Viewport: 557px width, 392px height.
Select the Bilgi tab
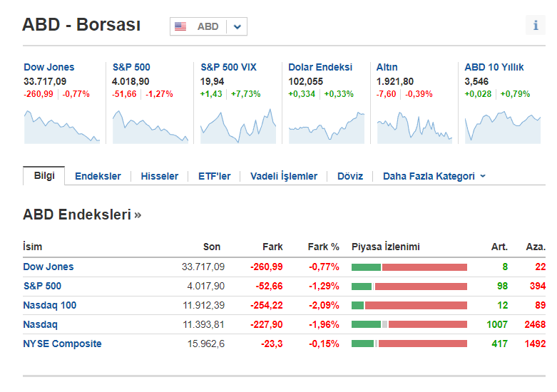[44, 176]
